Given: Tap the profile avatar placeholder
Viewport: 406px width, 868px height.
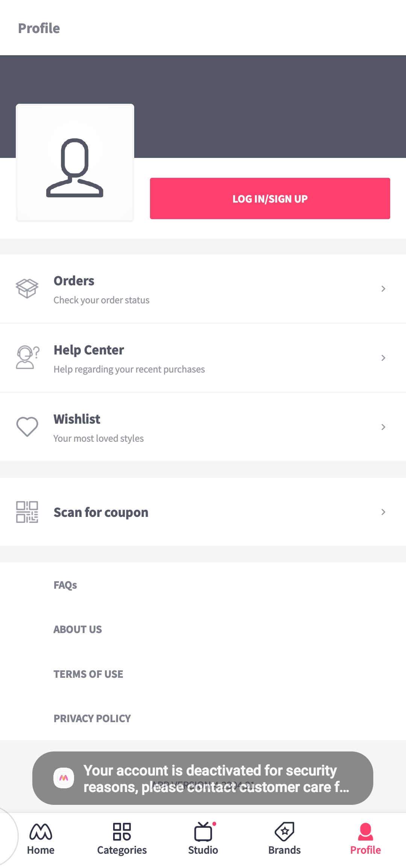Looking at the screenshot, I should pyautogui.click(x=75, y=163).
